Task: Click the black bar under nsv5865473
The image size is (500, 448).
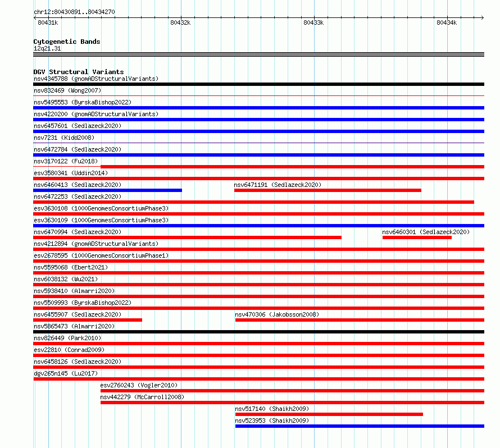Action: click(258, 332)
